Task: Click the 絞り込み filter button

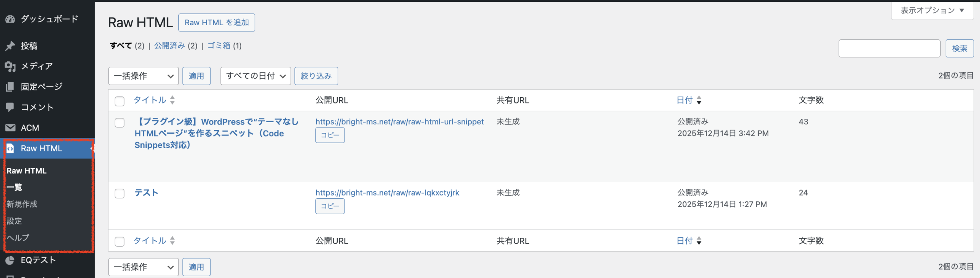Action: 316,76
